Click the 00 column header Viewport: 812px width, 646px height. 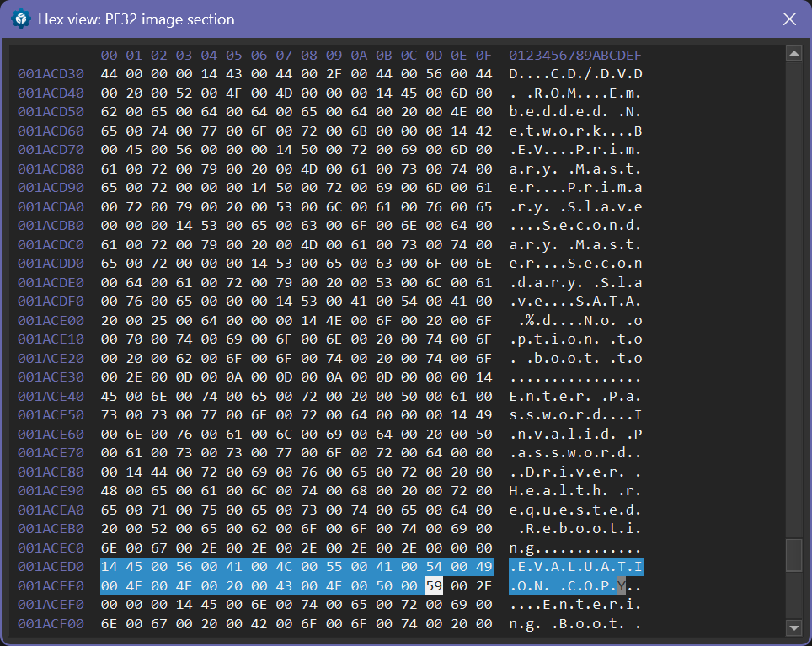point(110,56)
